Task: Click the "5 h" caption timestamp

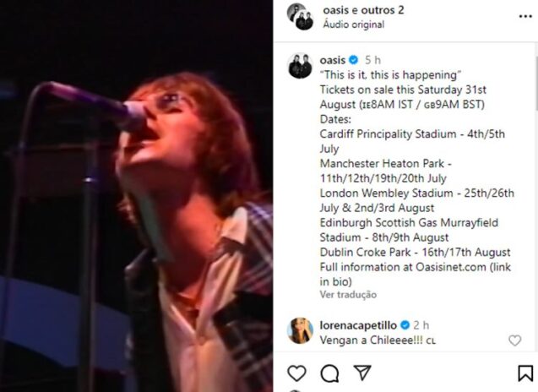Action: [x=372, y=59]
